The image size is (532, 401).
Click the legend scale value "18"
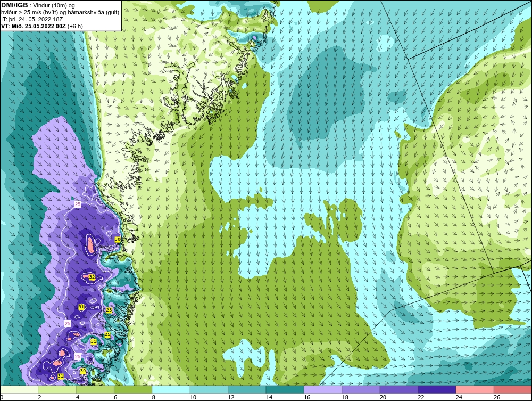[x=345, y=397]
